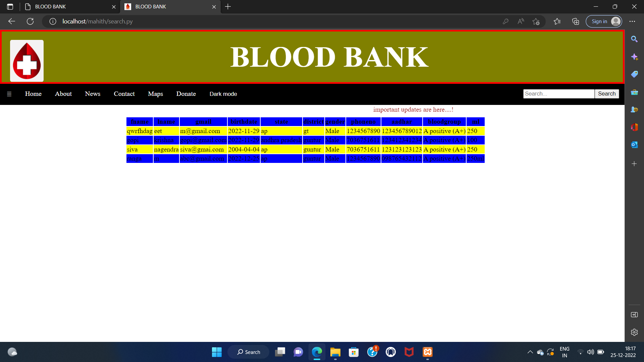This screenshot has height=362, width=644.
Task: Open the Favorites icon in the toolbar
Action: pos(557,21)
